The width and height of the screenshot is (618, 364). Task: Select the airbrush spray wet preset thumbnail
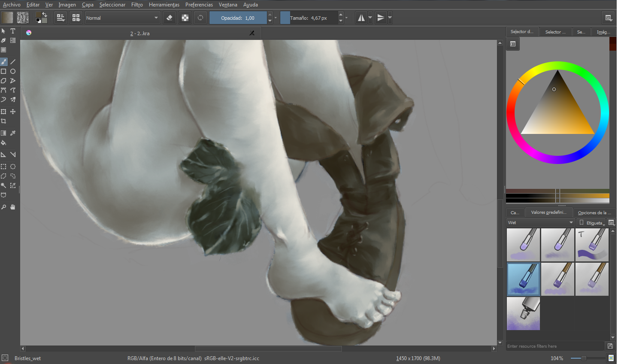(x=523, y=313)
